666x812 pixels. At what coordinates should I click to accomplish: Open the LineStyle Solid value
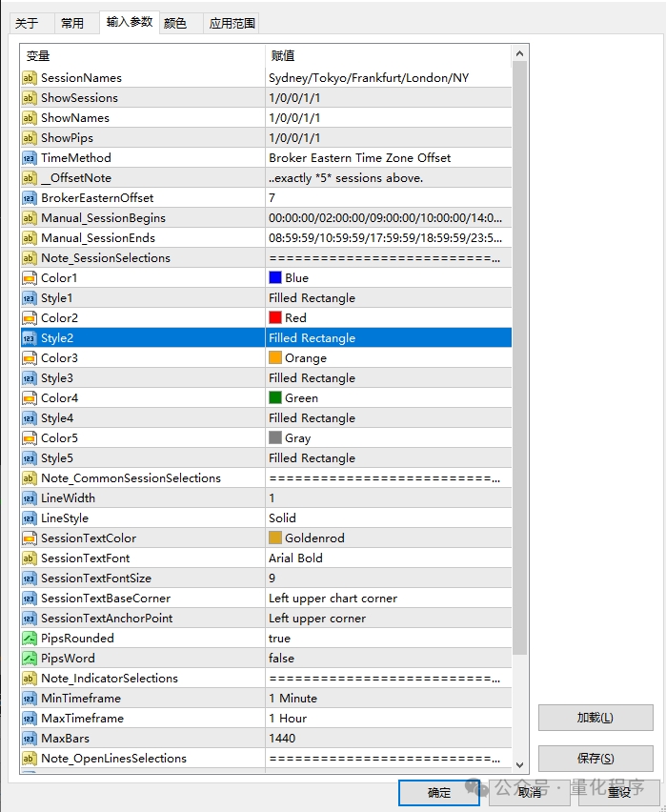click(389, 518)
